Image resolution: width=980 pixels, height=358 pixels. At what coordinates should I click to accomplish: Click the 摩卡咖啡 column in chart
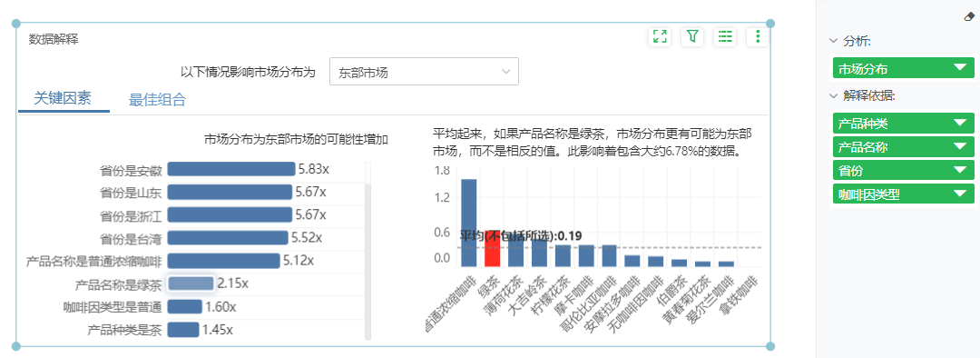click(x=586, y=256)
